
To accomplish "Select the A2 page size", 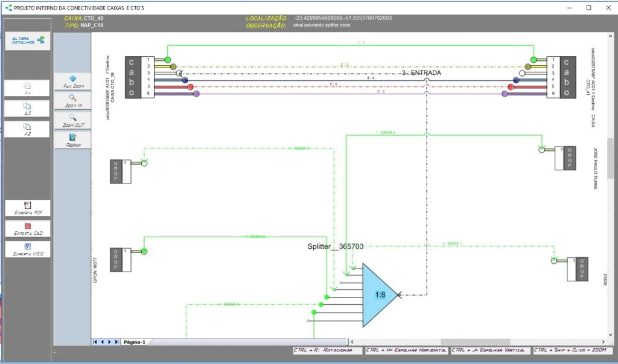I will 28,129.
